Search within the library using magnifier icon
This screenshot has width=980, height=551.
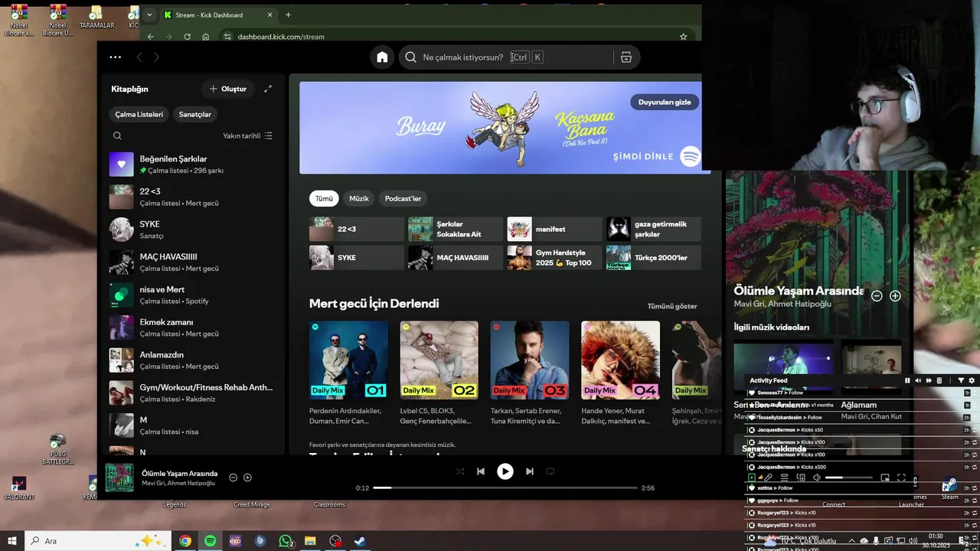117,135
